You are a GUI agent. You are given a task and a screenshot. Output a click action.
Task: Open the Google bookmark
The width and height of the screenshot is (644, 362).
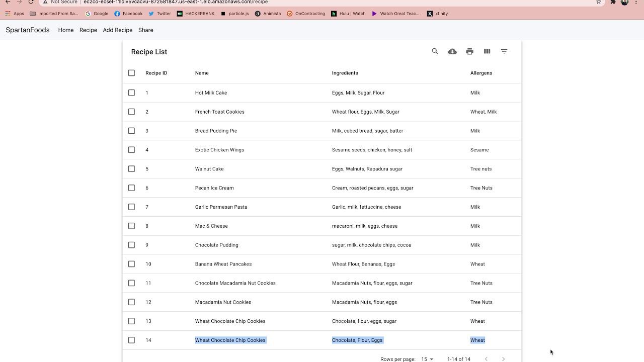pos(97,14)
